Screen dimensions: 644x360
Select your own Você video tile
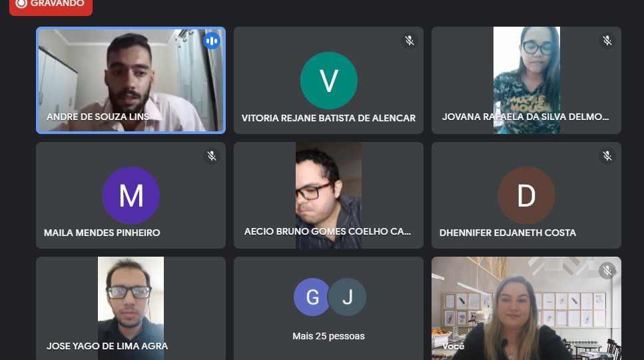click(x=527, y=308)
